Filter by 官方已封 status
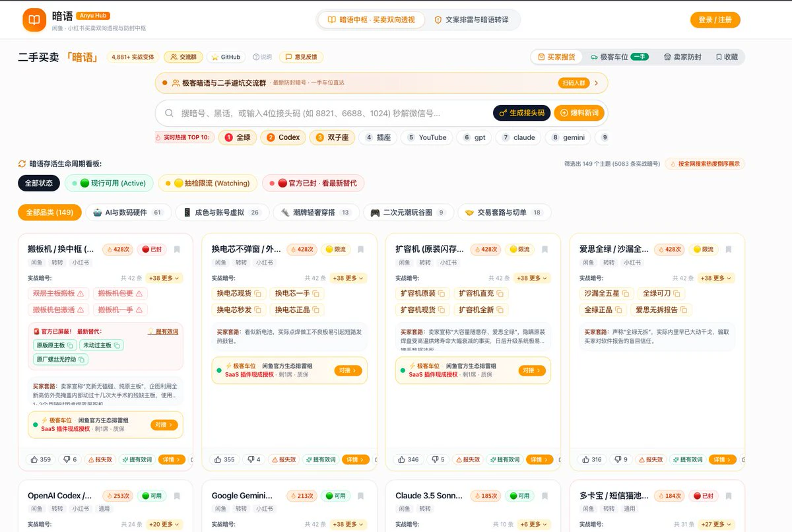This screenshot has height=532, width=792. click(x=313, y=183)
